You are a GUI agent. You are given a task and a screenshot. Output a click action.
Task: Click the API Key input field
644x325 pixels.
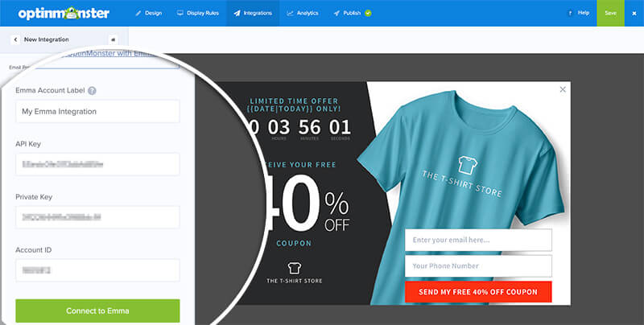pos(97,164)
